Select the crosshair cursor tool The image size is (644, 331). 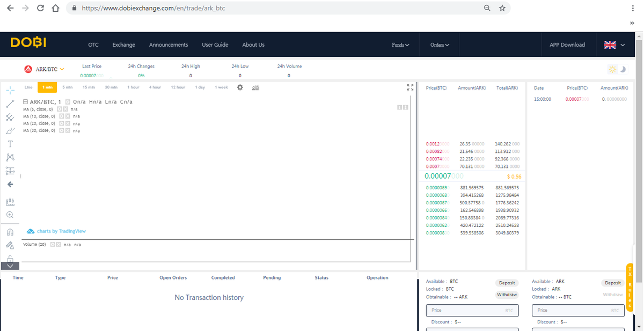(10, 90)
